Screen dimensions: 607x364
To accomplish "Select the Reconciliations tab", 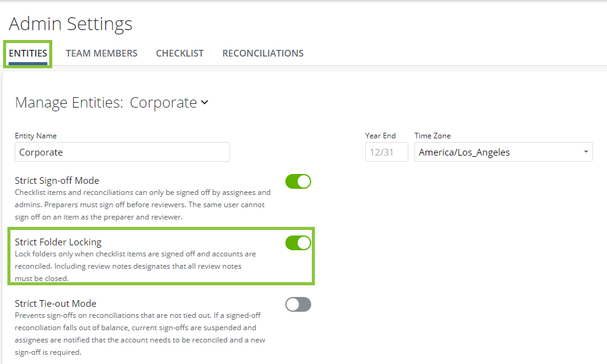I will point(263,53).
